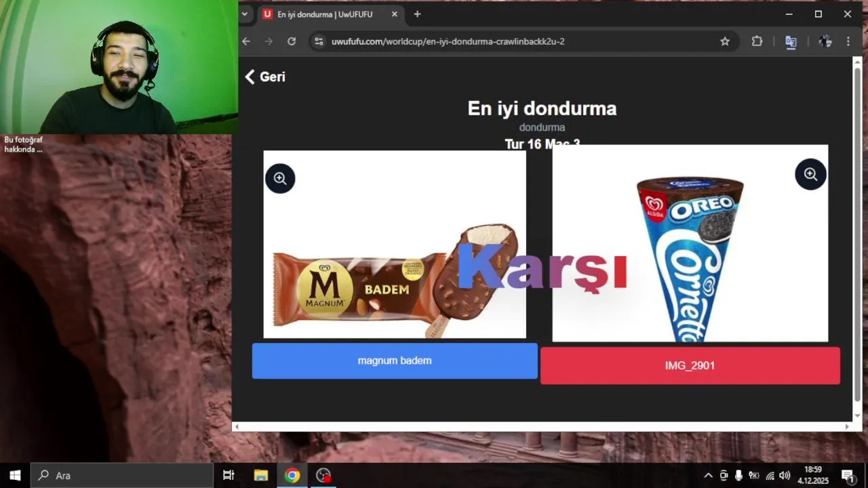Vote for magnum badem blue button

(x=395, y=361)
